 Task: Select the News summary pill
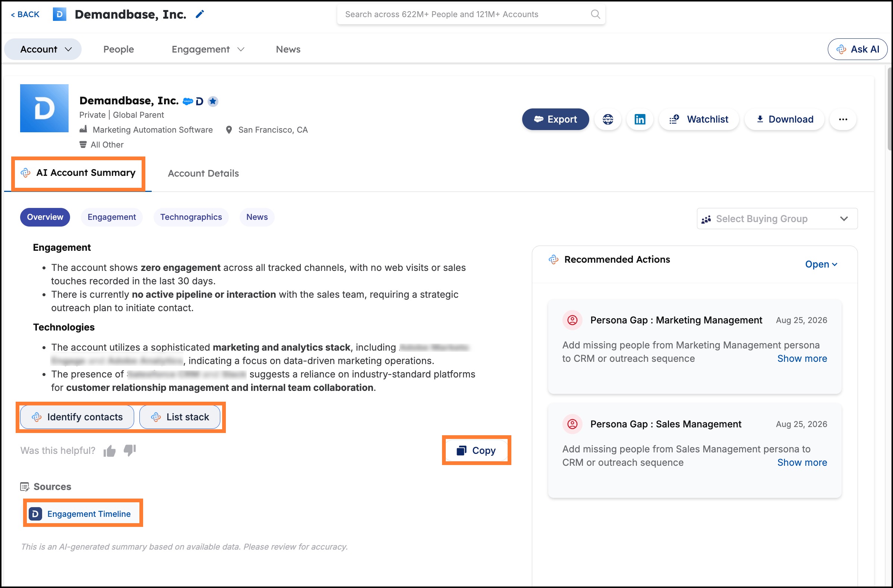coord(257,217)
